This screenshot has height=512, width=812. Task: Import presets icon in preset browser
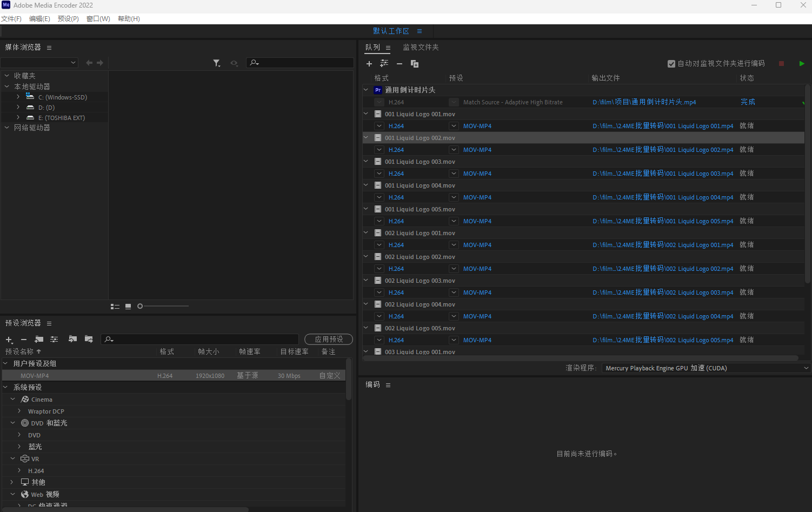point(72,339)
